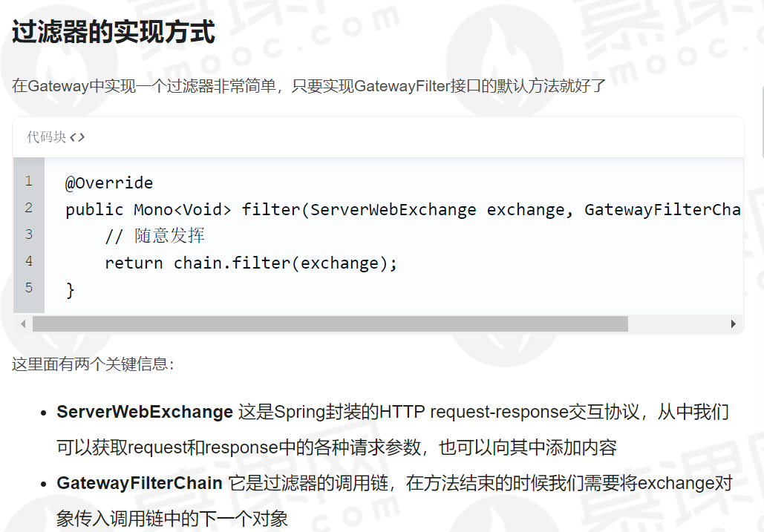The width and height of the screenshot is (764, 532).
Task: Click the heading 过滤器的实现方式
Action: coord(113,32)
